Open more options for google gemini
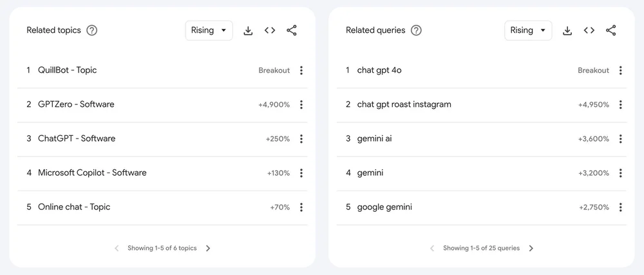The image size is (644, 275). coord(620,207)
